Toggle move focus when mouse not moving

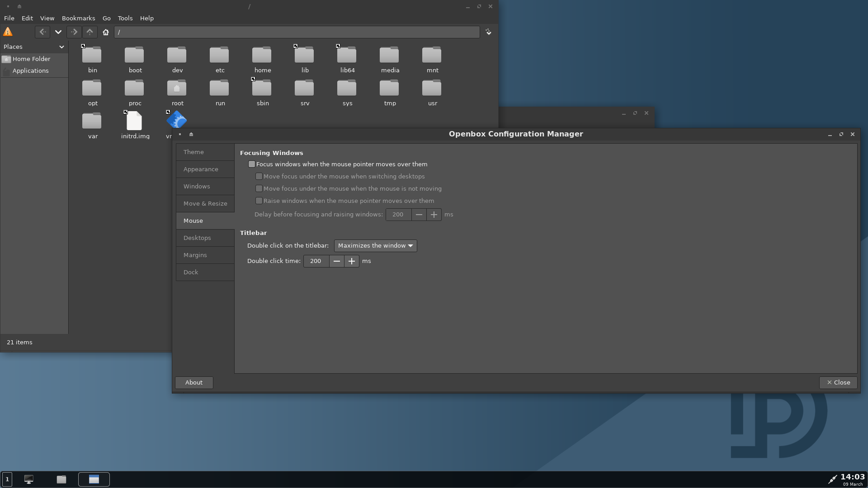(x=259, y=189)
